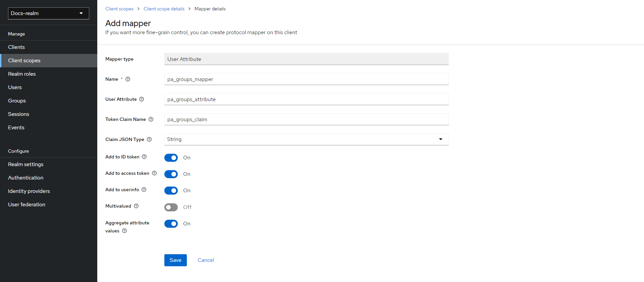Enable the Multivalued switch
644x282 pixels.
171,207
